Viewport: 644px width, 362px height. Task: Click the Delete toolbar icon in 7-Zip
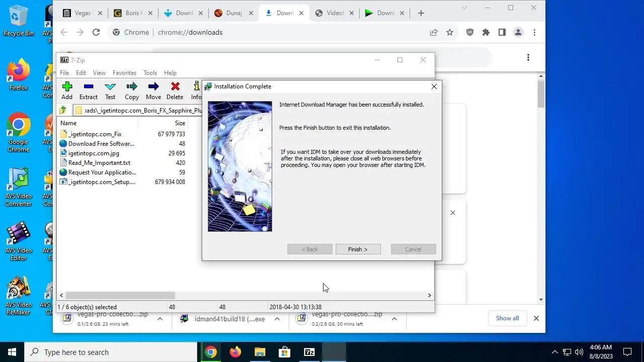point(175,91)
